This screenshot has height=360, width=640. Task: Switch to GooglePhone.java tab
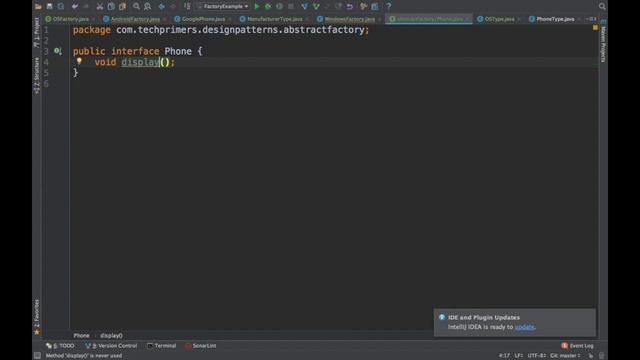pyautogui.click(x=203, y=19)
